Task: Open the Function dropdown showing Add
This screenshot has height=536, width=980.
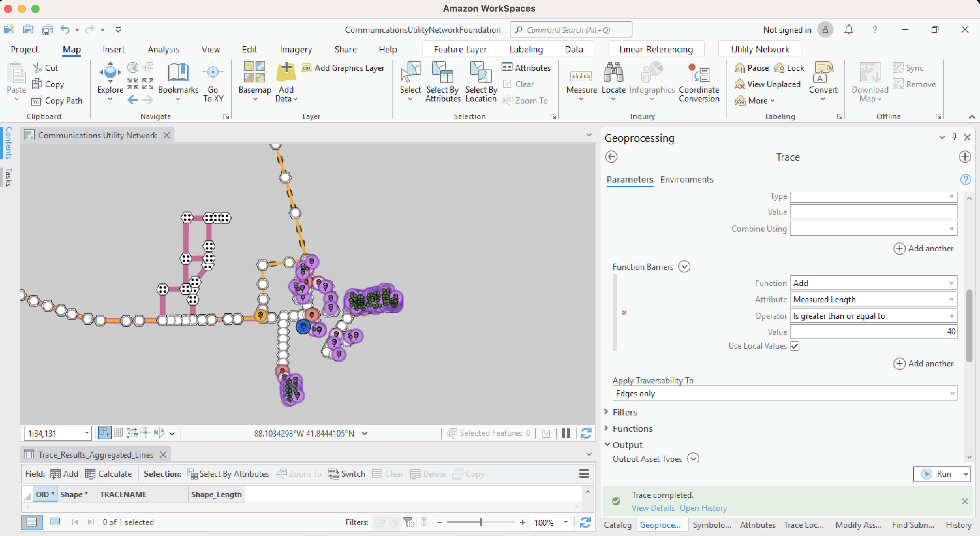Action: coord(873,283)
